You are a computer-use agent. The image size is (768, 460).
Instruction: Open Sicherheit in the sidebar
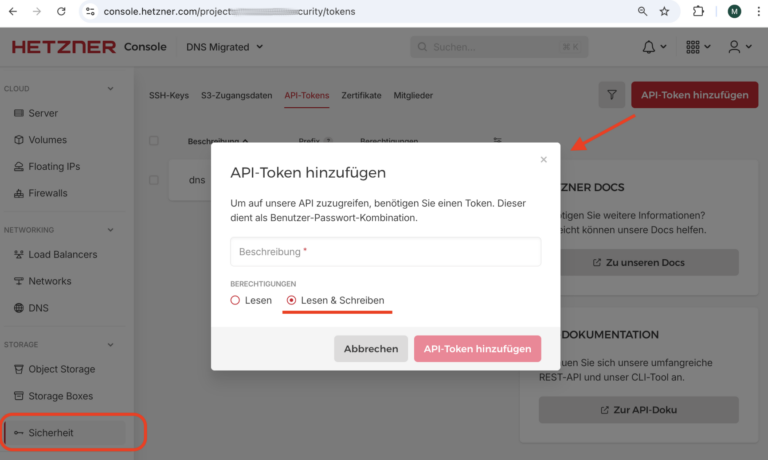[x=65, y=433]
